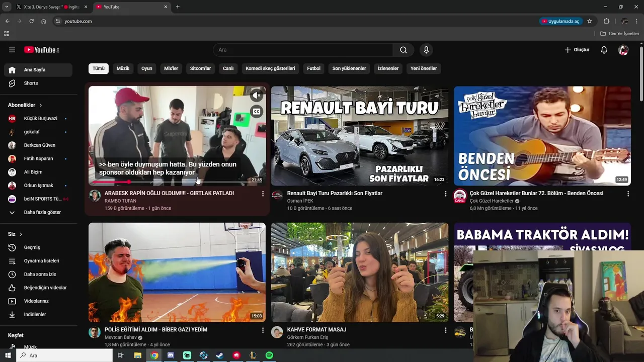Open Geçmiş history in sidebar
The width and height of the screenshot is (644, 362).
[x=38, y=247]
